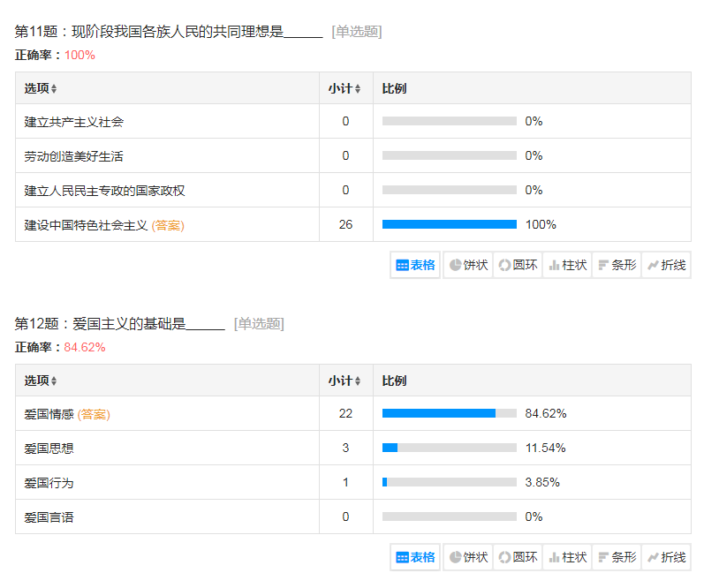Show question 12 results as pie chart
719x588 pixels.
(x=468, y=557)
